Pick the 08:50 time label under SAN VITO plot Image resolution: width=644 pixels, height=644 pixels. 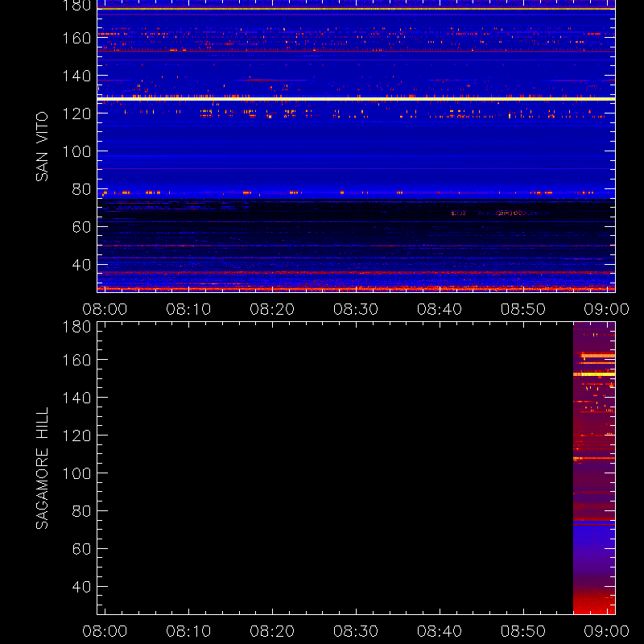(x=523, y=309)
